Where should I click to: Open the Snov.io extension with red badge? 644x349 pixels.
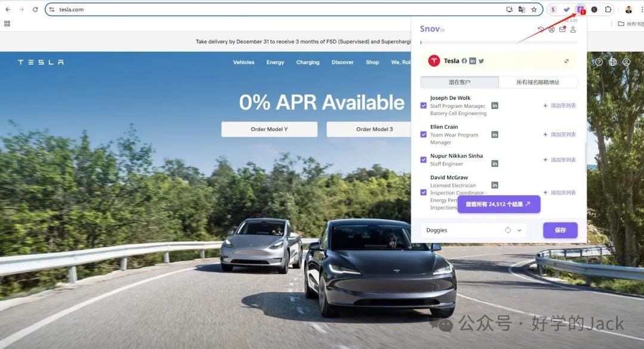[x=581, y=10]
